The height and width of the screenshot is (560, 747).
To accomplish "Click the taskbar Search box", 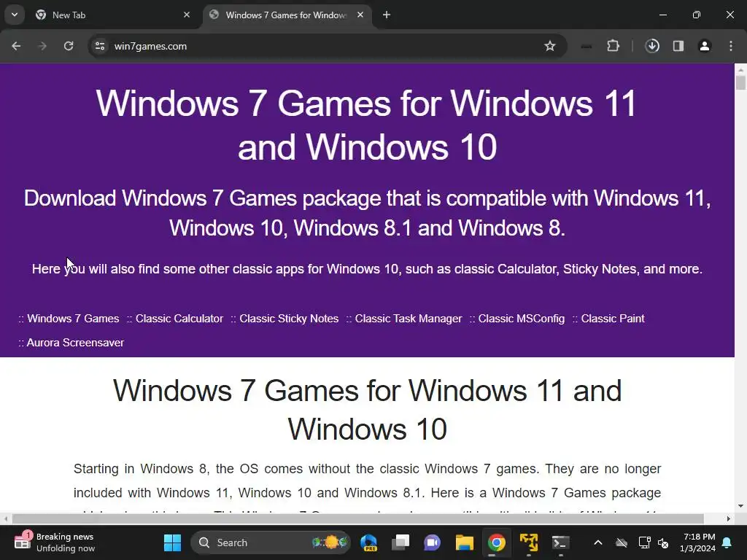I will 271,542.
